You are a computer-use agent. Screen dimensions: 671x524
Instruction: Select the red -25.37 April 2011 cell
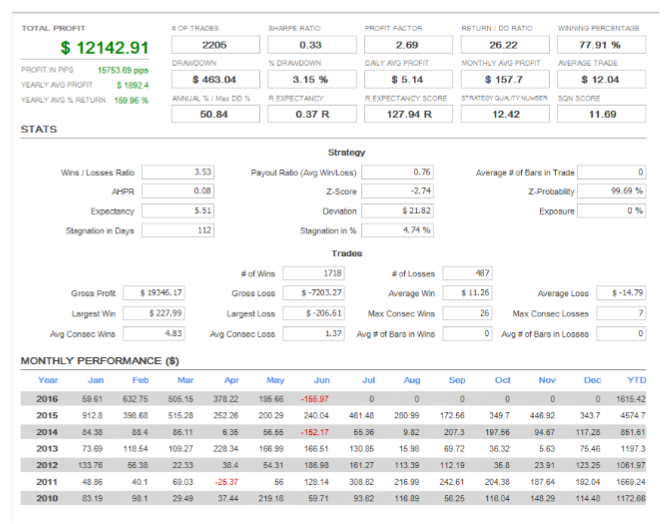click(226, 481)
